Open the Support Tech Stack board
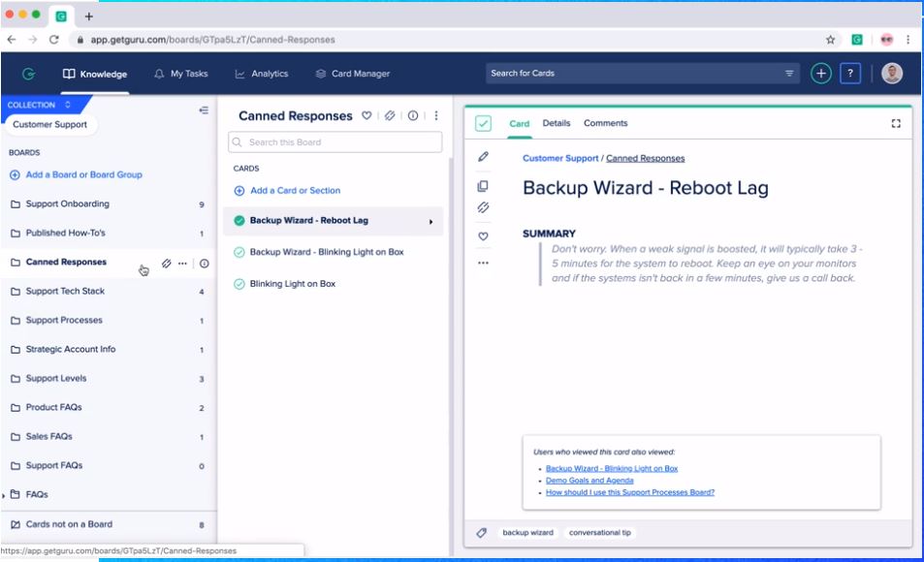The height and width of the screenshot is (562, 924). click(x=108, y=291)
